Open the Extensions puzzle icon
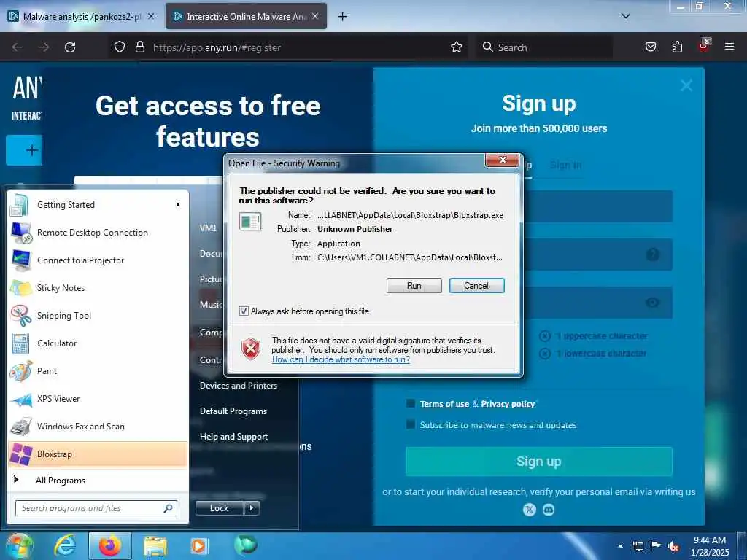 [x=677, y=47]
